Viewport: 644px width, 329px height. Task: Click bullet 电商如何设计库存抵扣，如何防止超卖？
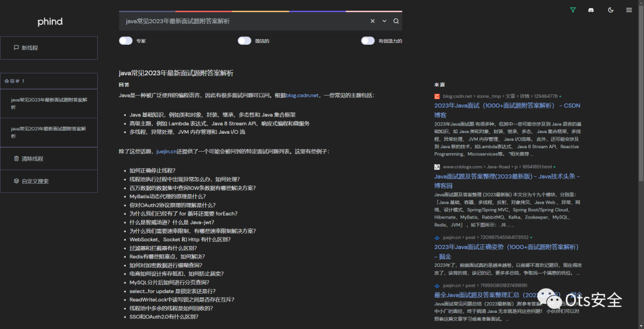177,274
